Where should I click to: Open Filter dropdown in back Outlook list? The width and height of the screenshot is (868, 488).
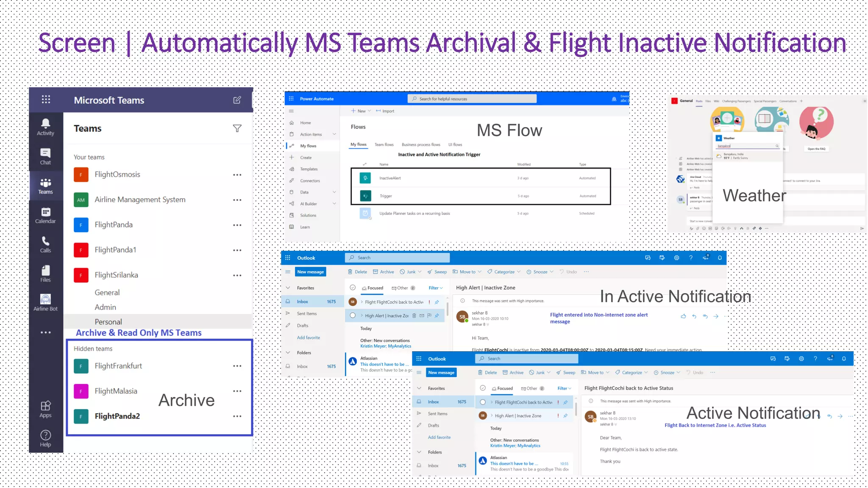436,288
